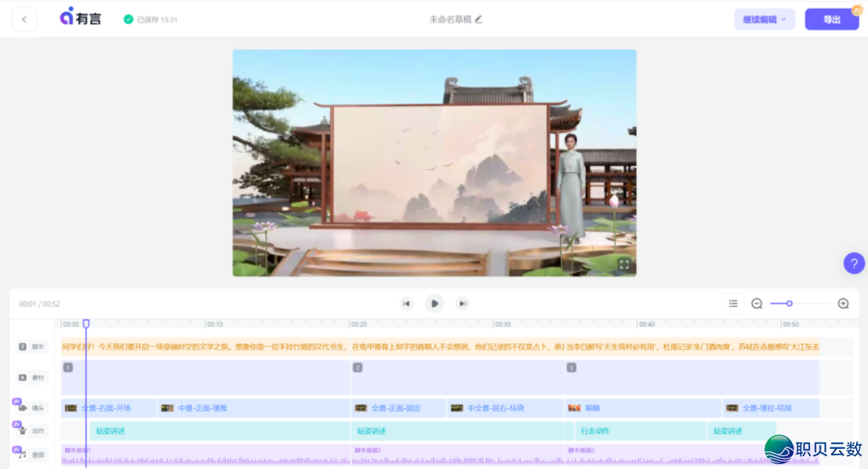
Task: Click the timeline track list icon
Action: (733, 304)
